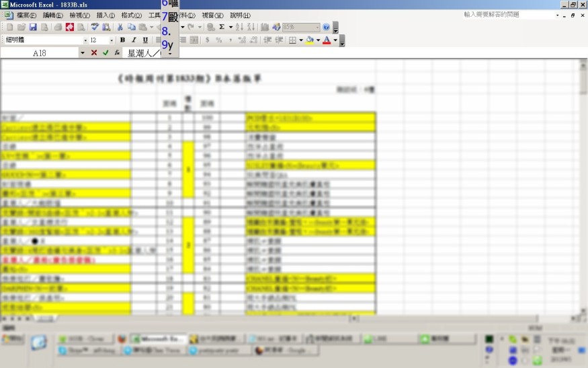588x368 pixels.
Task: Expand the Name Box dropdown arrow
Action: 83,52
